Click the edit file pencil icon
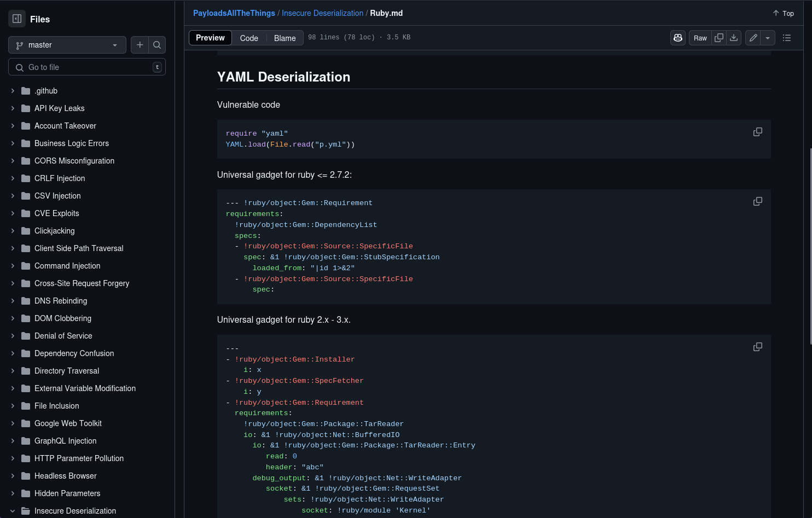This screenshot has width=812, height=518. pos(753,38)
